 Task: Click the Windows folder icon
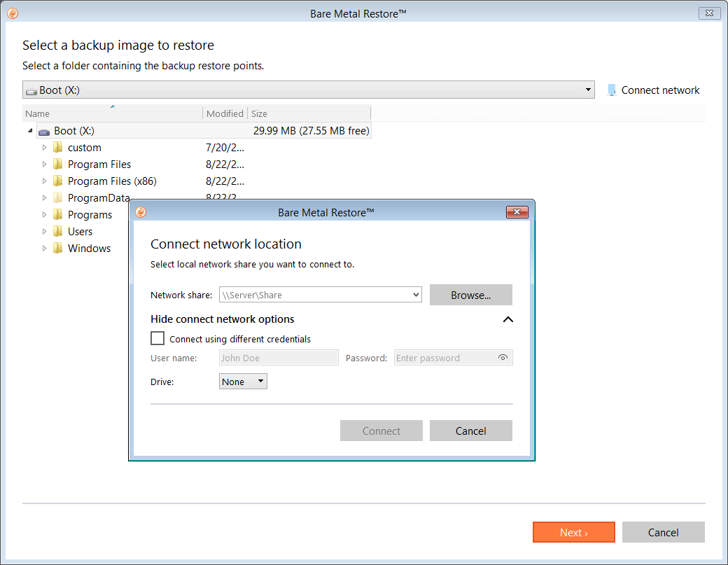click(x=58, y=249)
